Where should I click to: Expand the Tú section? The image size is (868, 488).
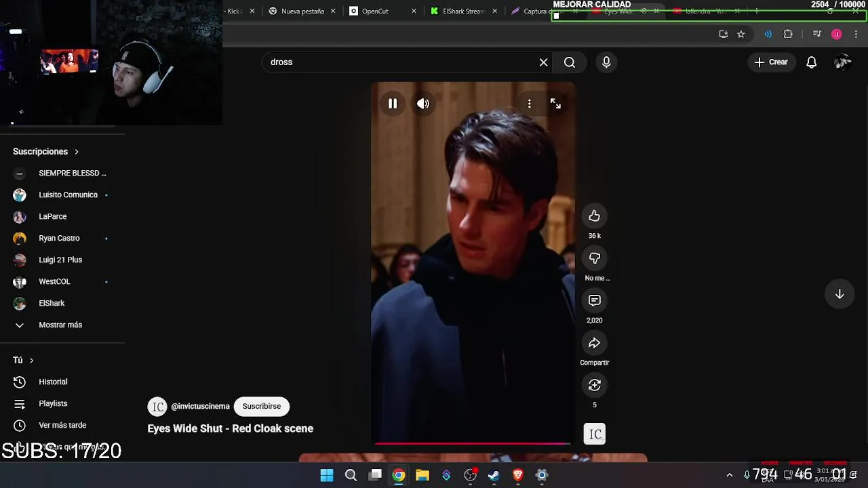pos(23,360)
